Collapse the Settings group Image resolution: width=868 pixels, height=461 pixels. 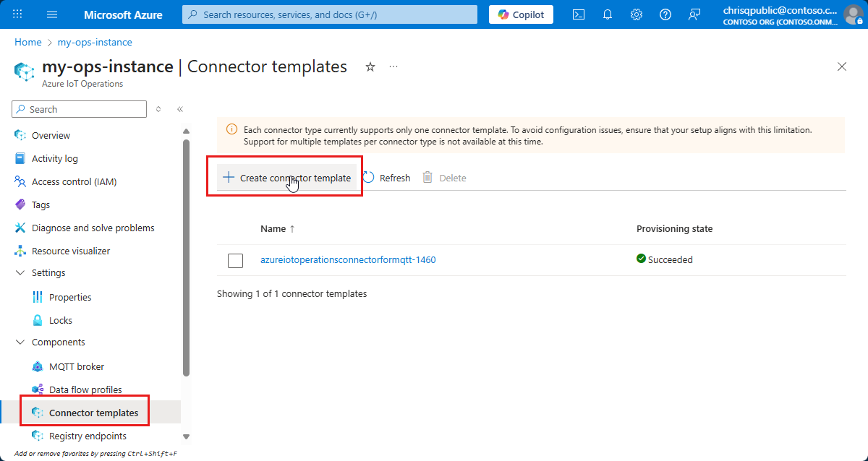pyautogui.click(x=19, y=272)
